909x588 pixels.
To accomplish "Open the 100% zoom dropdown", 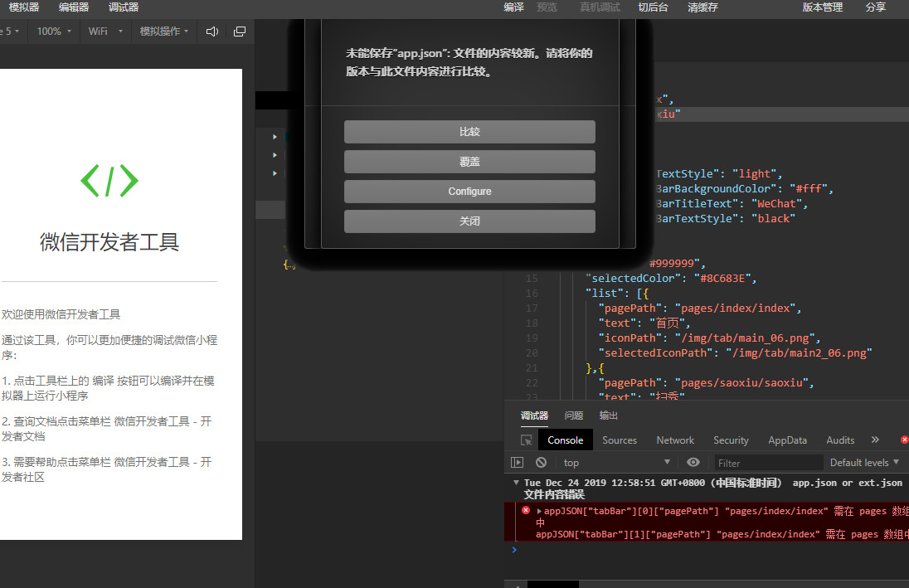I will pyautogui.click(x=54, y=32).
